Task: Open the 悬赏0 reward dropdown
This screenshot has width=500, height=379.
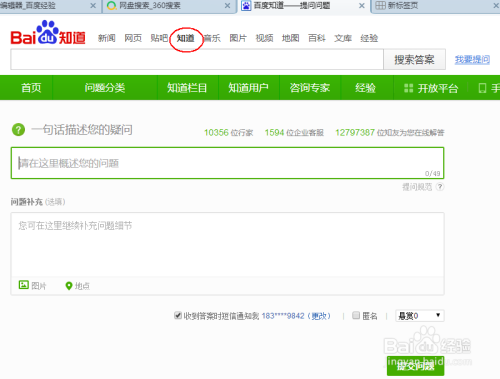Action: tap(420, 315)
